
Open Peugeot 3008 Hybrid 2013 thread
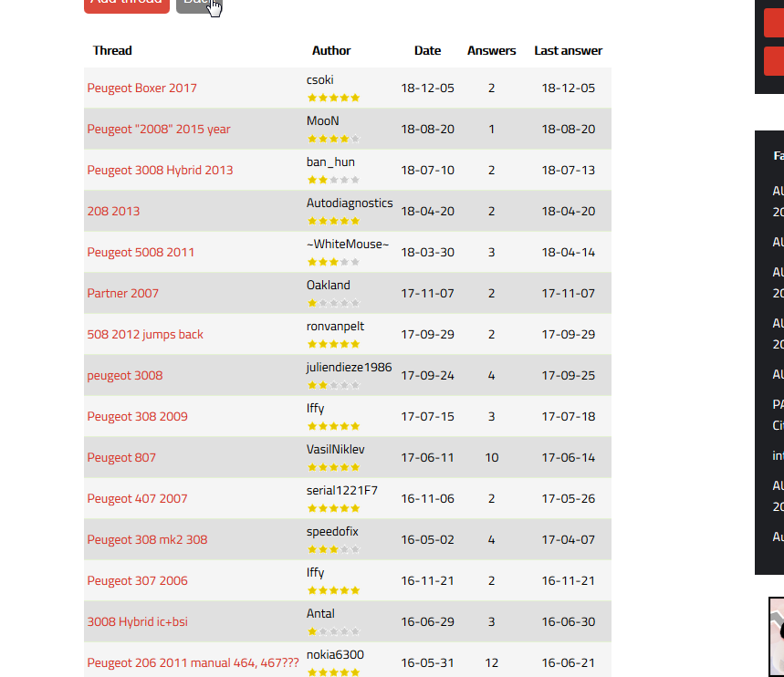pyautogui.click(x=160, y=170)
